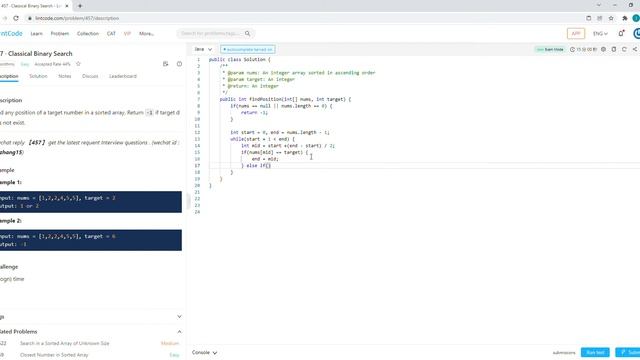Screen dimensions: 640x360
Task: Reload the page with the refresh icon
Action: 16,18
